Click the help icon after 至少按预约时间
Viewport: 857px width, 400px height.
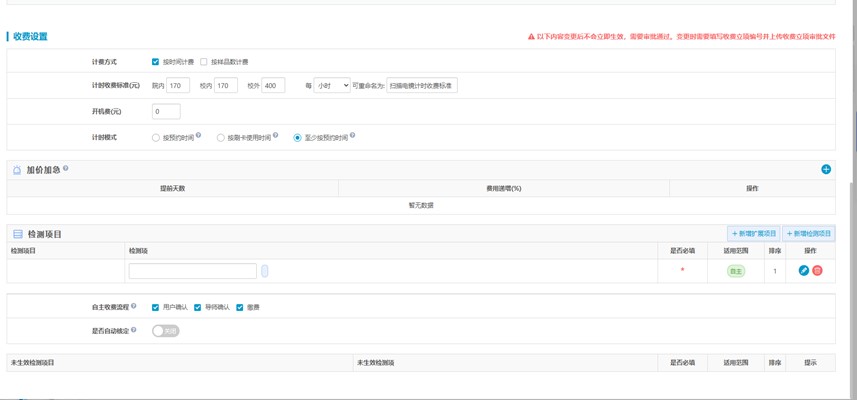click(x=352, y=136)
